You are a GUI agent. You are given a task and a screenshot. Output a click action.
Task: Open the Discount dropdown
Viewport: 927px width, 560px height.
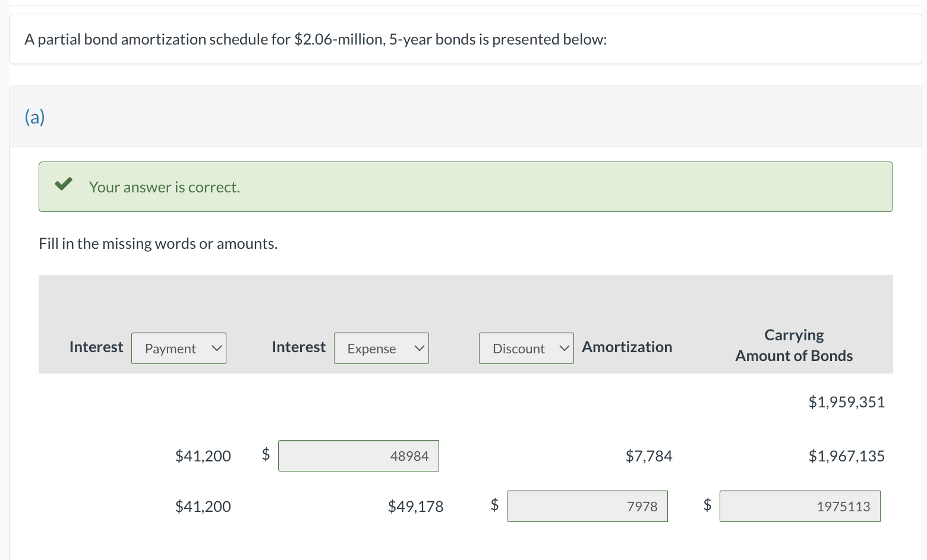pyautogui.click(x=526, y=349)
